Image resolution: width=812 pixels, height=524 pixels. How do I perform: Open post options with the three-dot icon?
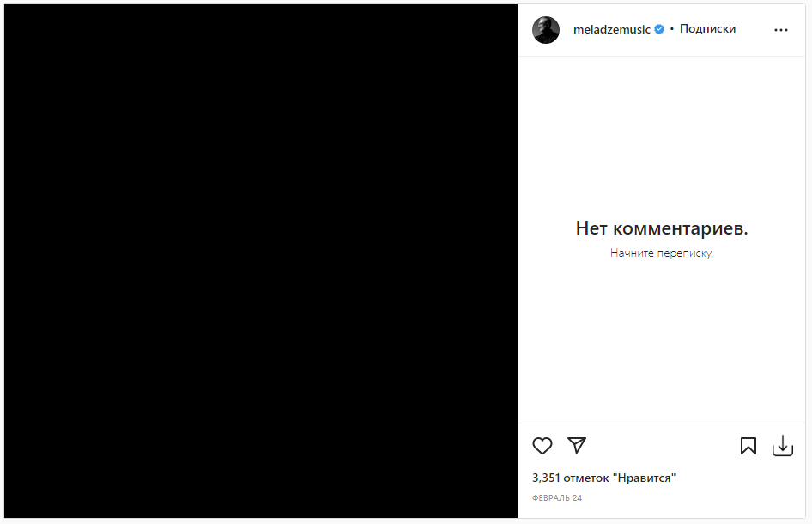click(x=780, y=29)
